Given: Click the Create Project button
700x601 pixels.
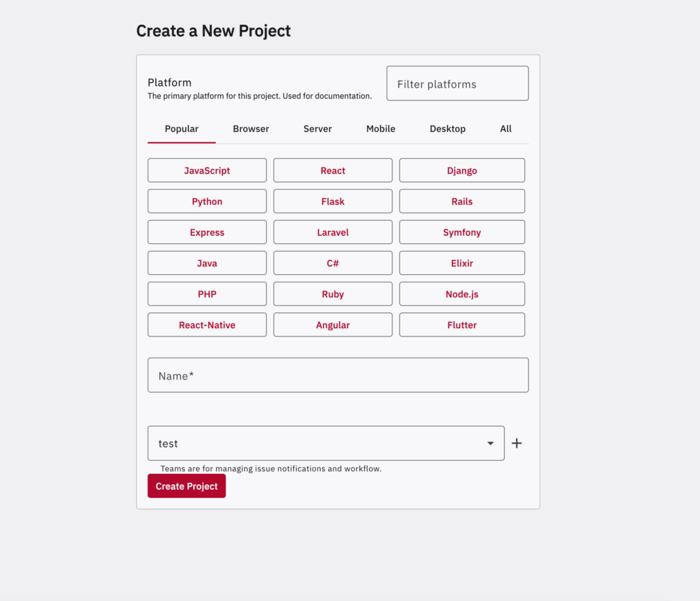Looking at the screenshot, I should [x=187, y=486].
